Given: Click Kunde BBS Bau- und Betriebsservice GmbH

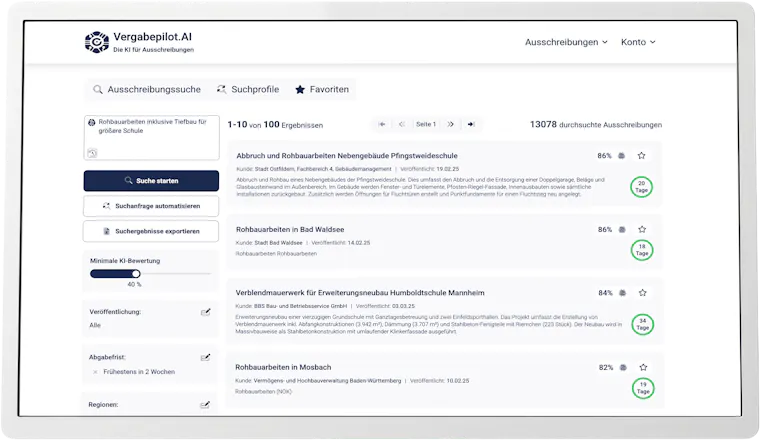Looking at the screenshot, I should click(291, 306).
